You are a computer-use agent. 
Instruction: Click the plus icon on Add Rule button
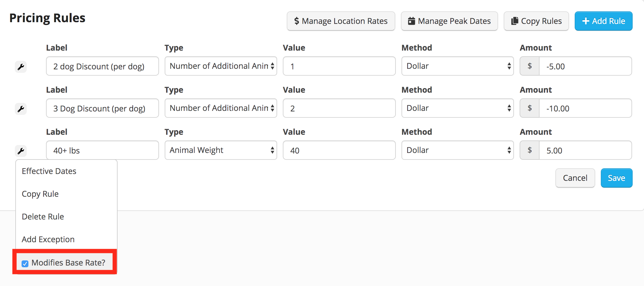coord(586,21)
